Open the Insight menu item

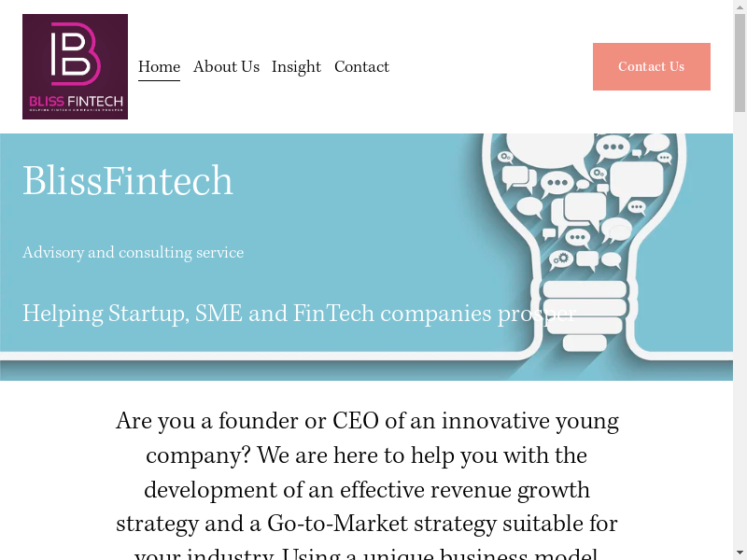click(x=296, y=67)
